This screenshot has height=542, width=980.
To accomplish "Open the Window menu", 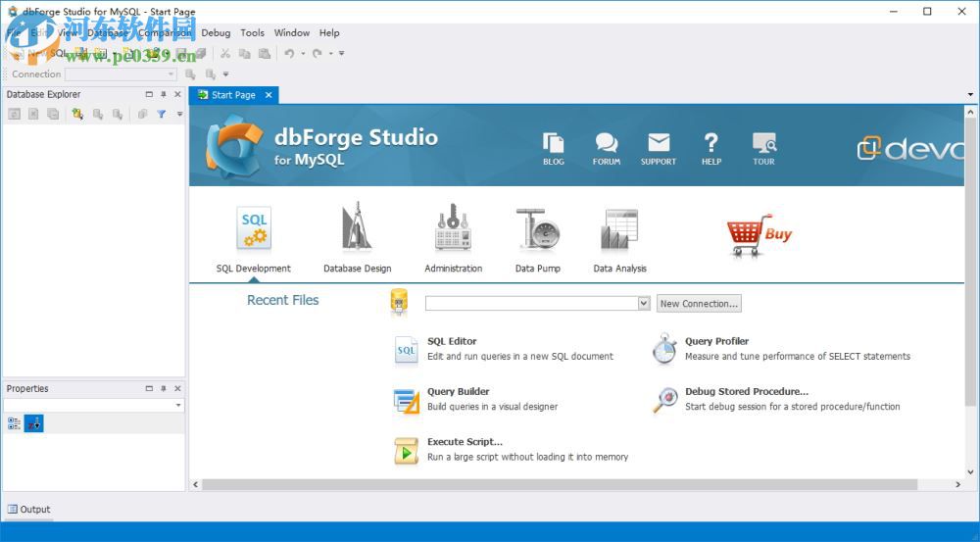I will point(292,33).
